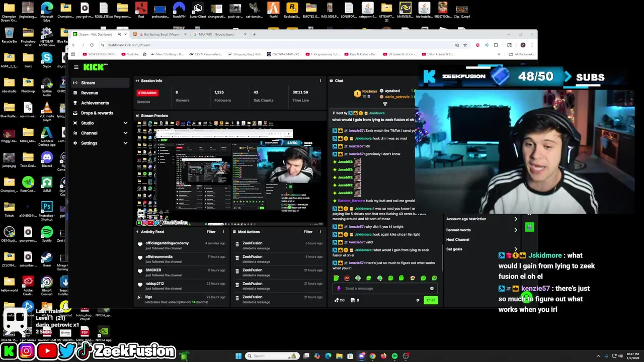The image size is (644, 362).
Task: Click SNICKER follower entry
Action: [x=153, y=270]
